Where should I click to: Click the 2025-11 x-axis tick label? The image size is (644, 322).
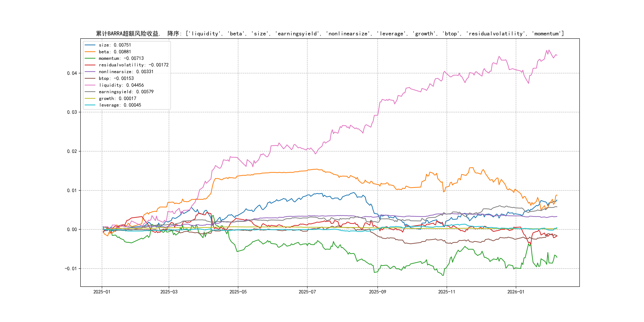click(x=447, y=292)
